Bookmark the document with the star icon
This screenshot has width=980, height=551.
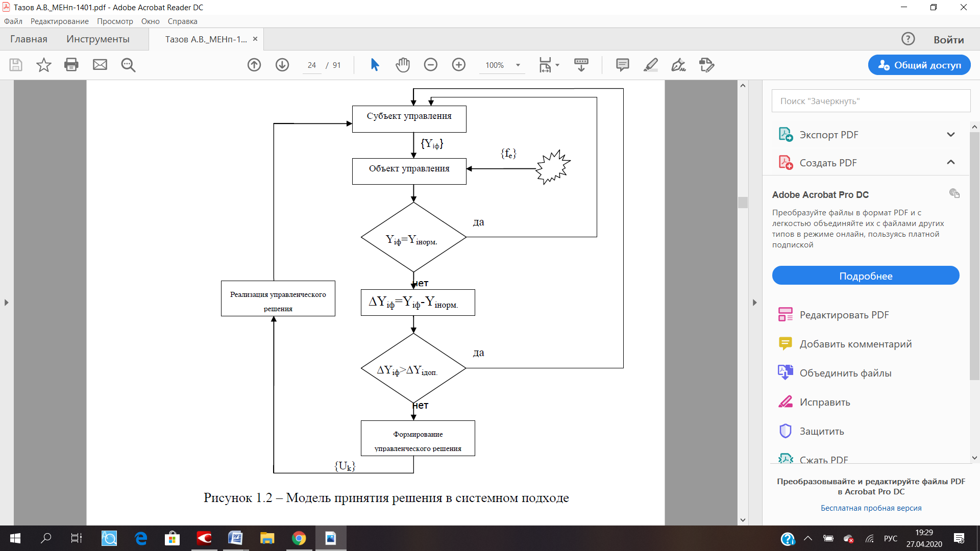[x=44, y=65]
